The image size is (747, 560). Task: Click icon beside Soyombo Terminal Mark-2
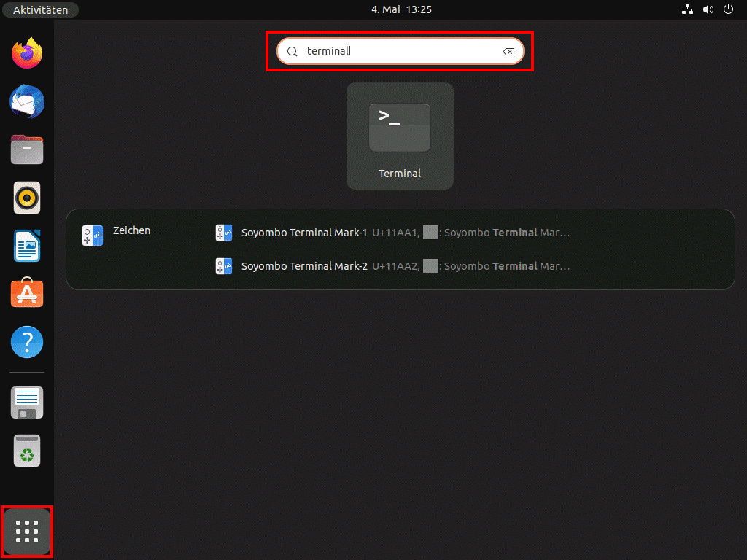(x=223, y=265)
